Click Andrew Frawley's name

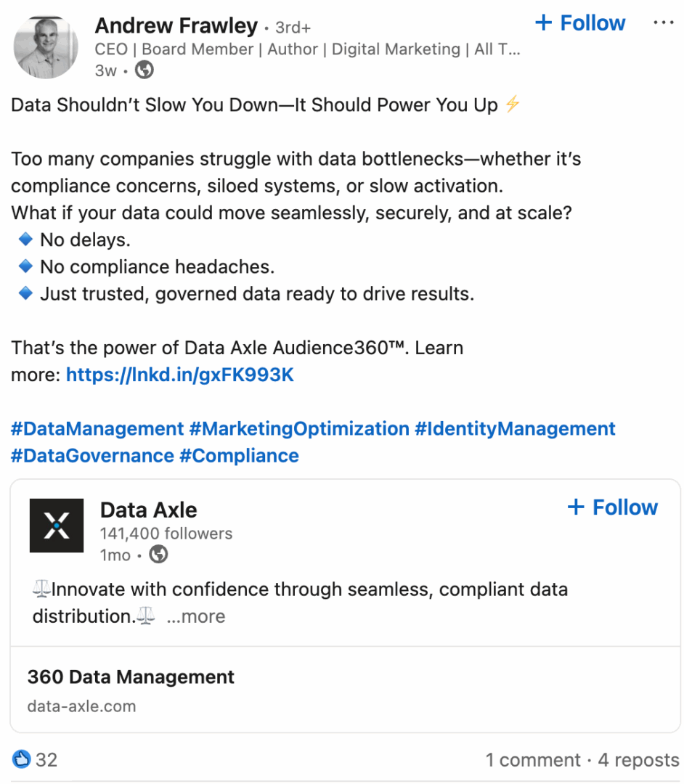coord(176,25)
